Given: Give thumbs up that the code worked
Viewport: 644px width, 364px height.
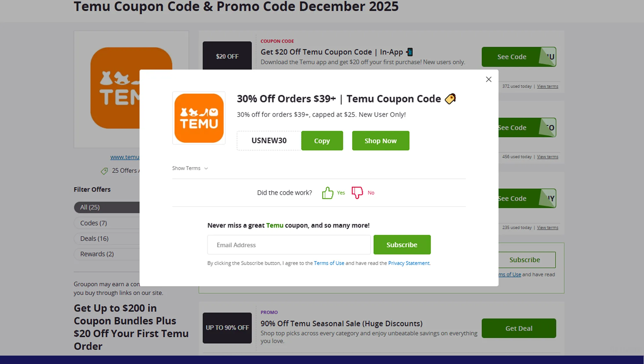Looking at the screenshot, I should (x=327, y=192).
